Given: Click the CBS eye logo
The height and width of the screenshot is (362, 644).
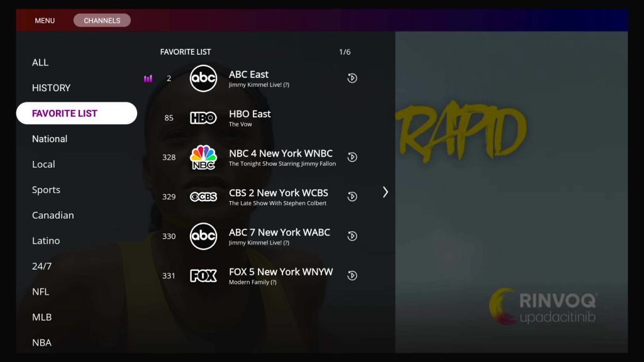Looking at the screenshot, I should pos(203,197).
